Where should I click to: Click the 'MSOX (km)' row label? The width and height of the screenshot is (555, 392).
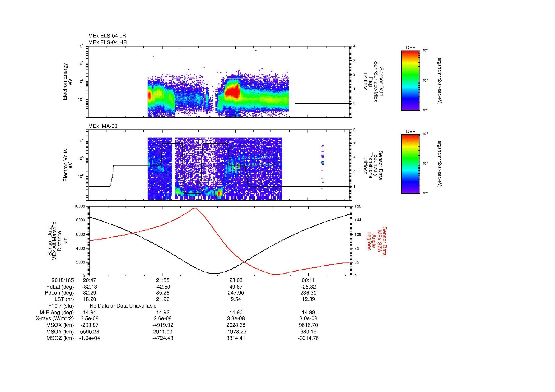60,325
